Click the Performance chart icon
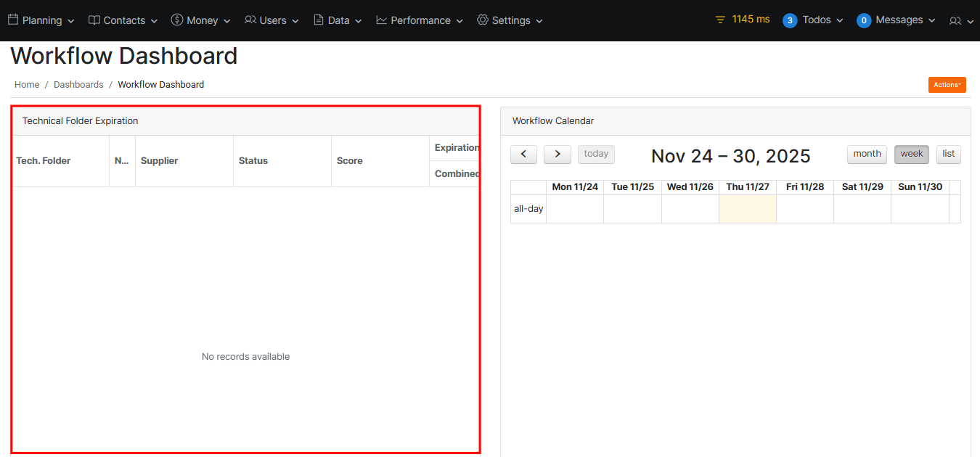Viewport: 980px width, 457px height. click(382, 20)
